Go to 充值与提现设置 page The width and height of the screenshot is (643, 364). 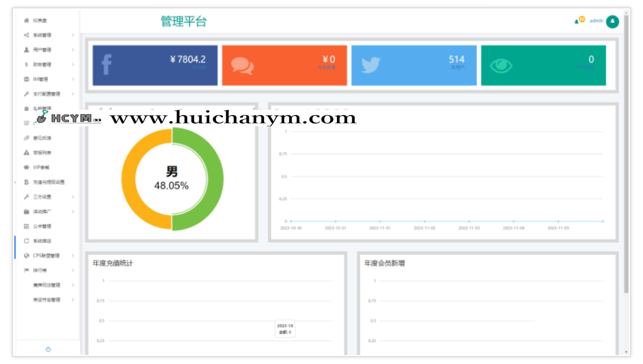pyautogui.click(x=49, y=182)
